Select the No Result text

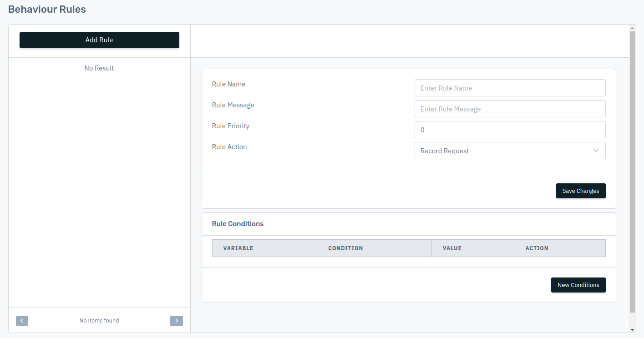(x=99, y=68)
